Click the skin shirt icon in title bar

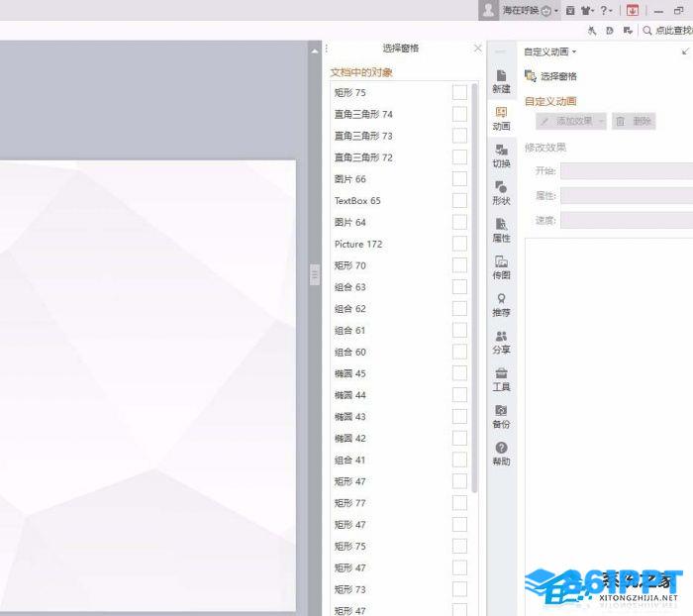click(x=586, y=11)
